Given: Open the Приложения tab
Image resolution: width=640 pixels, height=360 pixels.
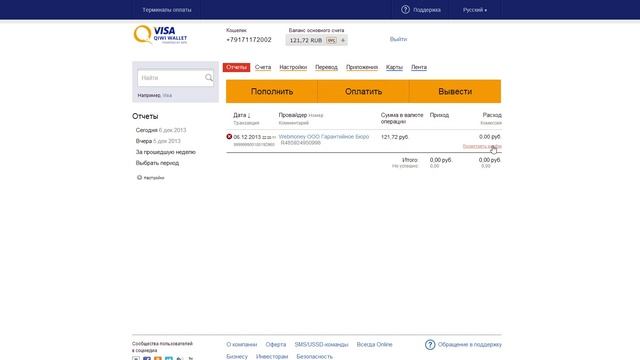Looking at the screenshot, I should pos(362,67).
